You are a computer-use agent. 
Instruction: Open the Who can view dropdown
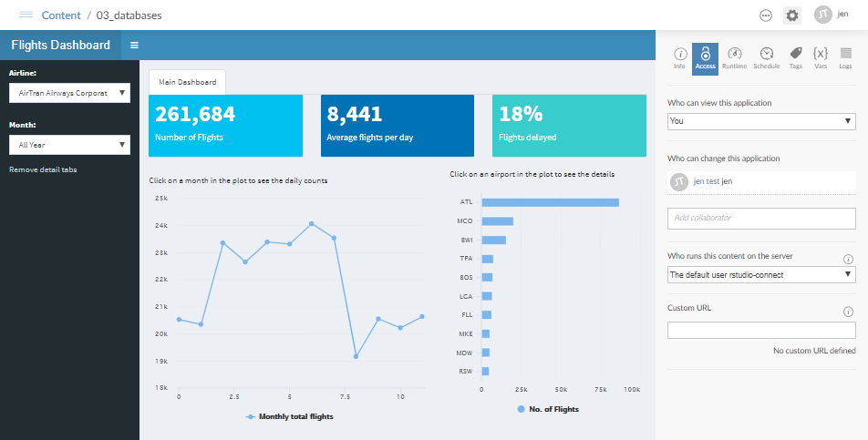pos(761,121)
